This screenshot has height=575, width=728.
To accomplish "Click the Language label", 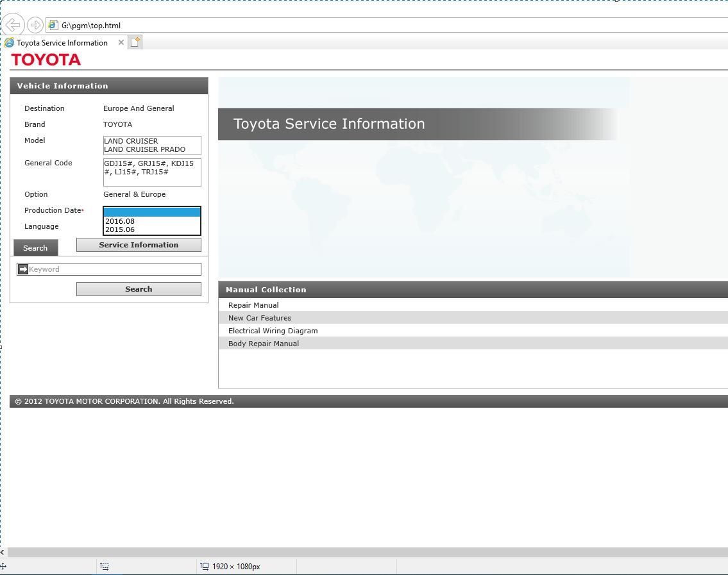I will 41,226.
